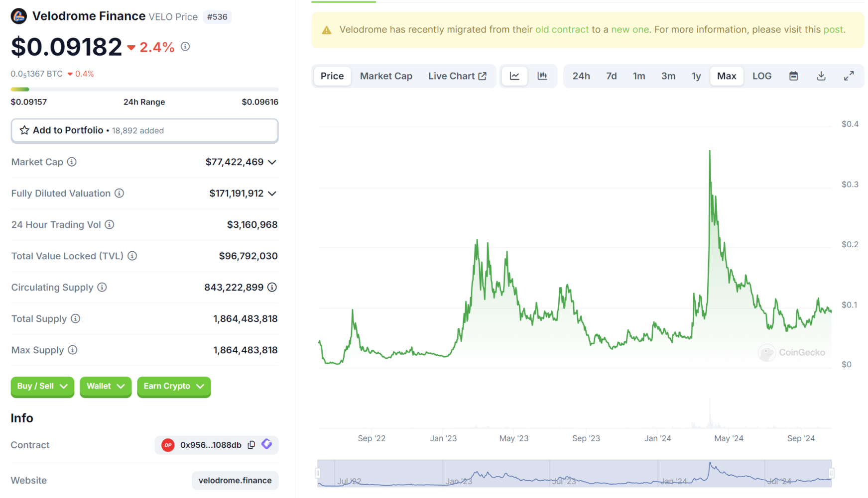The image size is (868, 498).
Task: Grab left handle of chart range navigator
Action: click(318, 473)
